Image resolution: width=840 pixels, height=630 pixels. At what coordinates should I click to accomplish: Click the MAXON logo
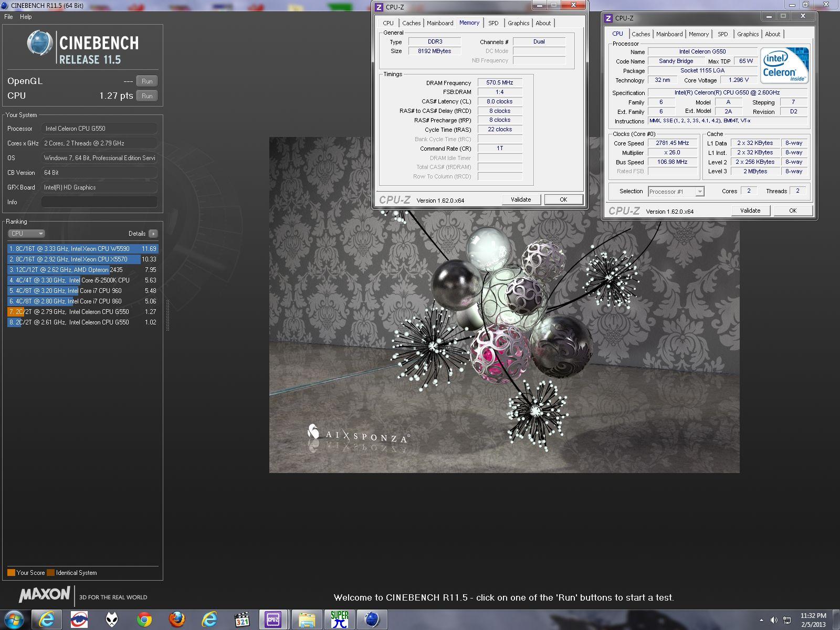point(45,594)
